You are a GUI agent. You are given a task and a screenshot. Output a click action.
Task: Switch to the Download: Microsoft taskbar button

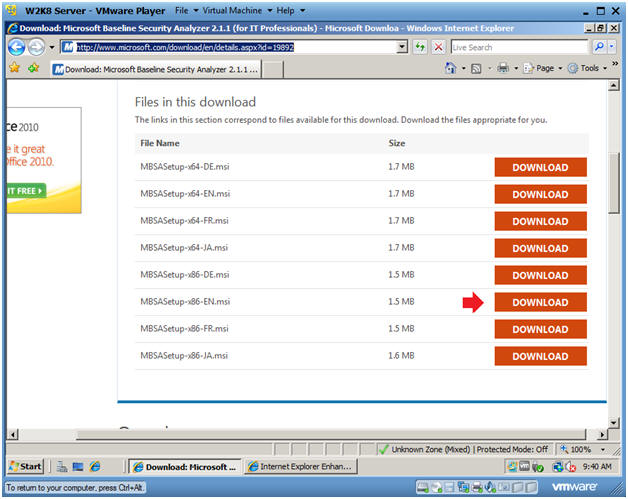coord(185,467)
